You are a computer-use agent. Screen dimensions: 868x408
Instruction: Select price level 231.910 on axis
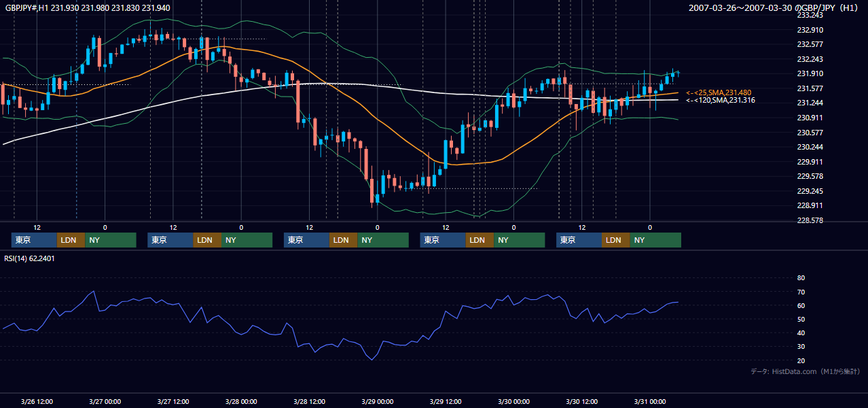pyautogui.click(x=809, y=73)
